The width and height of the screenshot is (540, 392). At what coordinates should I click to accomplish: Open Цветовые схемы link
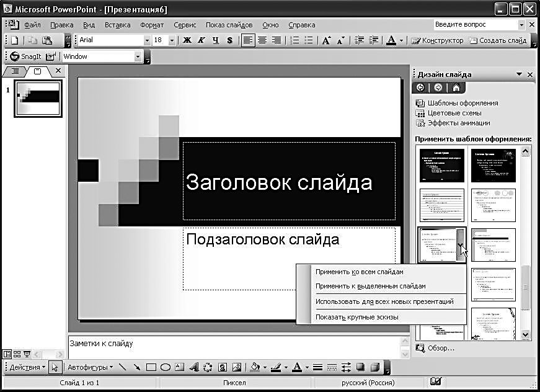pos(454,113)
